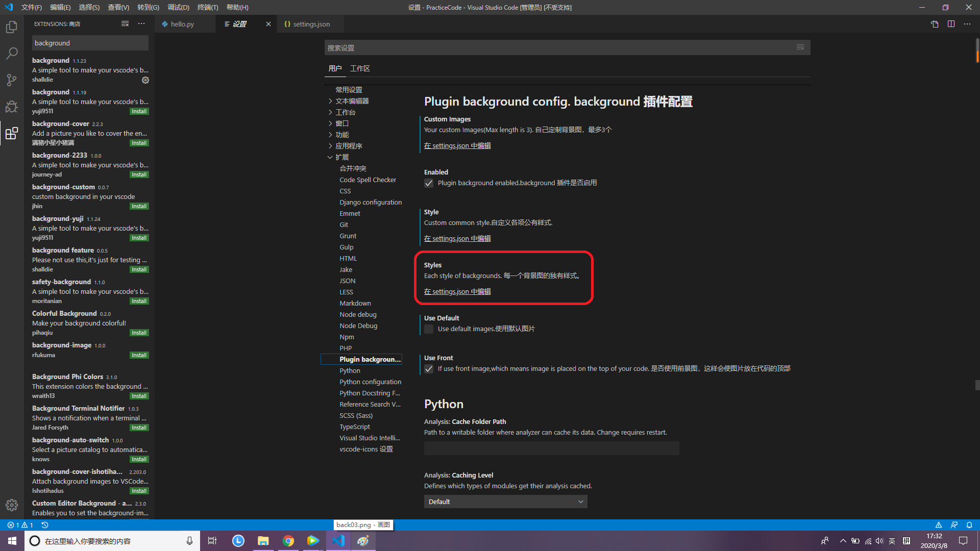This screenshot has height=551, width=980.
Task: Select Markdown in settings tree
Action: click(355, 304)
